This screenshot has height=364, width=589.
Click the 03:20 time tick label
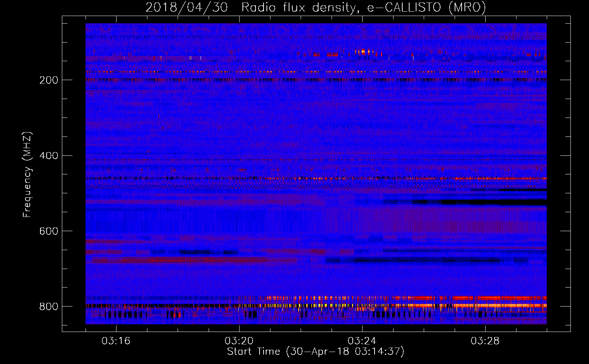239,341
